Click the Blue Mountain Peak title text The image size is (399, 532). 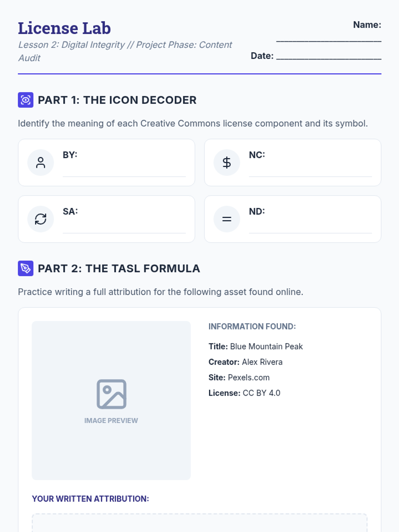click(x=266, y=346)
